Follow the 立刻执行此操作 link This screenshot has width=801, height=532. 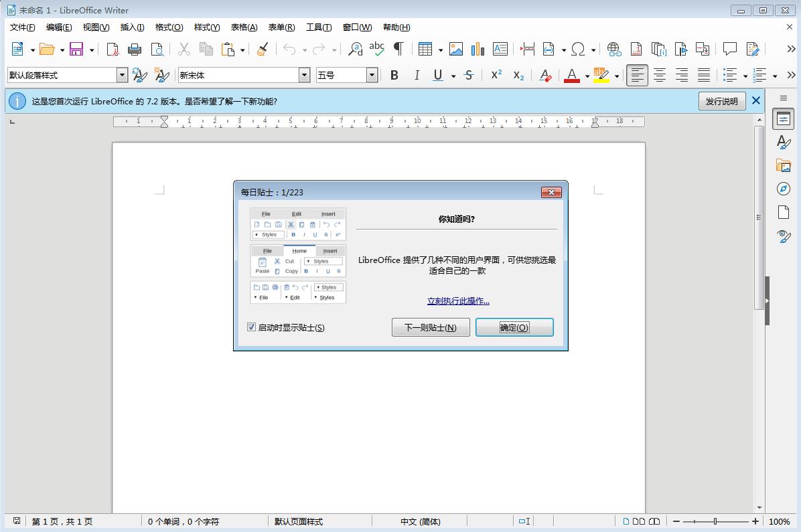tap(458, 300)
